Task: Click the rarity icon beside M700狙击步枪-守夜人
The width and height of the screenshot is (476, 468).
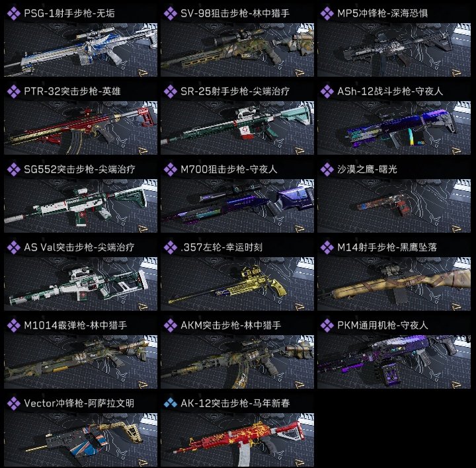Action: pyautogui.click(x=171, y=169)
